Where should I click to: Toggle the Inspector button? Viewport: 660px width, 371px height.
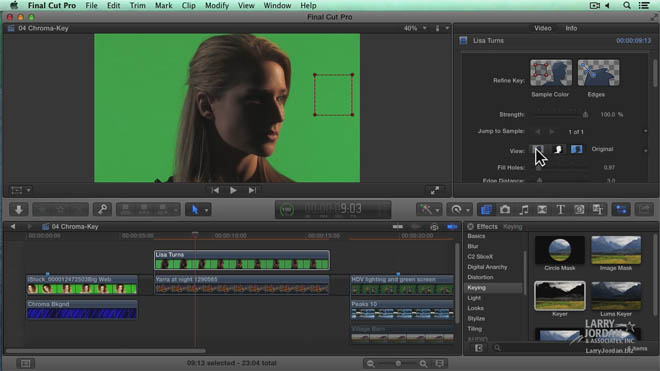pos(621,209)
